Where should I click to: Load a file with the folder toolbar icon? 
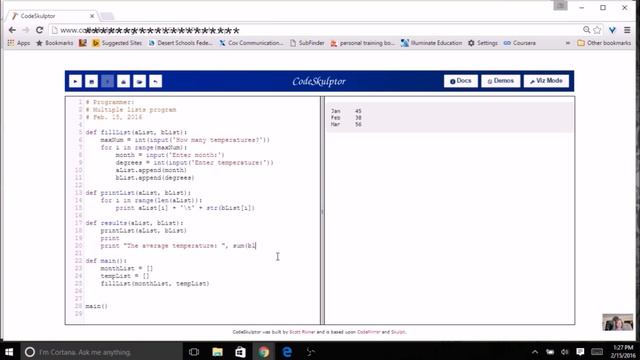(x=140, y=81)
